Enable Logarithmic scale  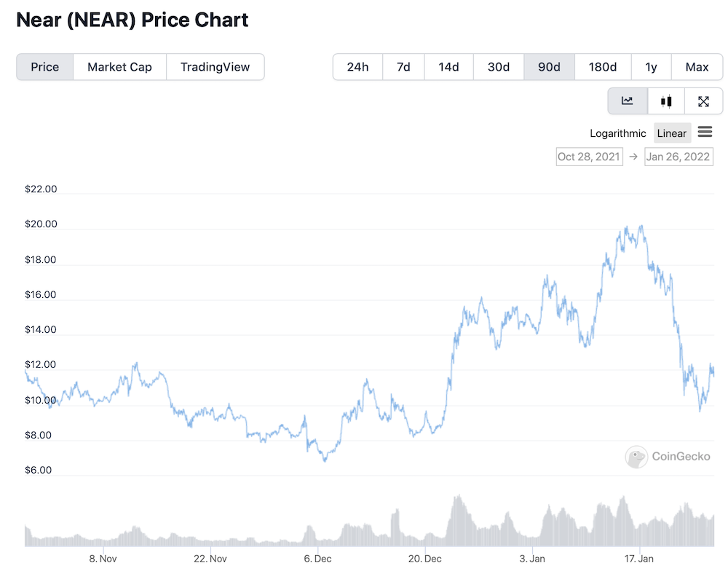(x=617, y=133)
